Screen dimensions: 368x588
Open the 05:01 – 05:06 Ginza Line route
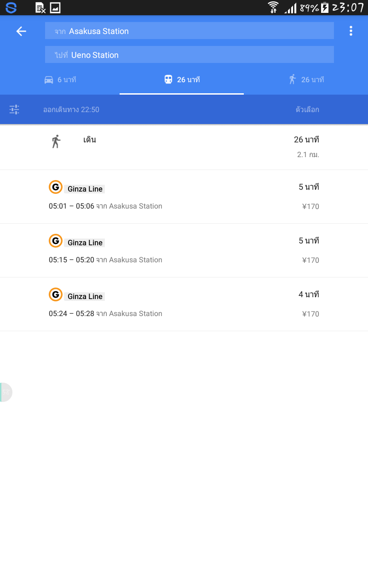[184, 197]
